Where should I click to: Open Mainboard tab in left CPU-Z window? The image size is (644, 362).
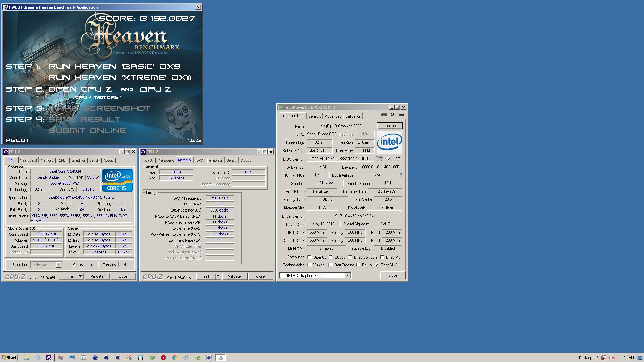coord(28,160)
